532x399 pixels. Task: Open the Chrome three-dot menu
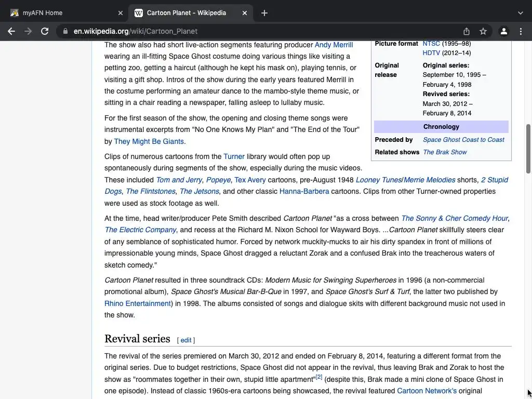tap(521, 31)
